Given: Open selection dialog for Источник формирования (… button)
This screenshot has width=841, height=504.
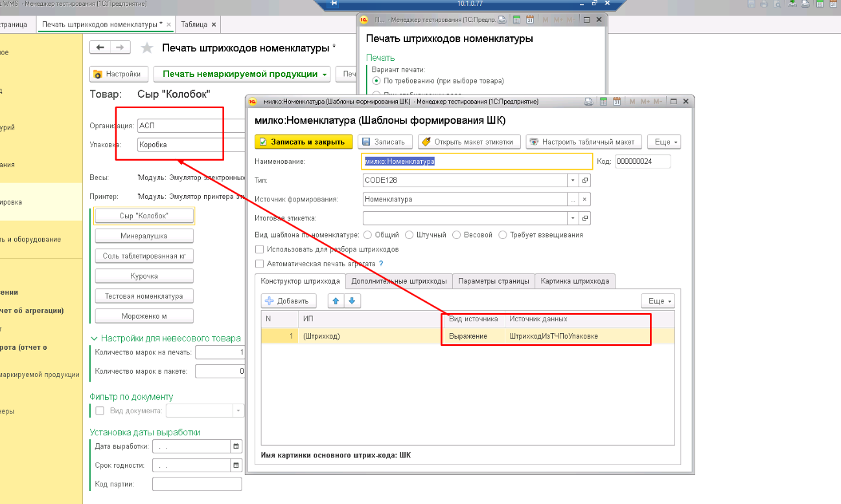Looking at the screenshot, I should [x=573, y=200].
